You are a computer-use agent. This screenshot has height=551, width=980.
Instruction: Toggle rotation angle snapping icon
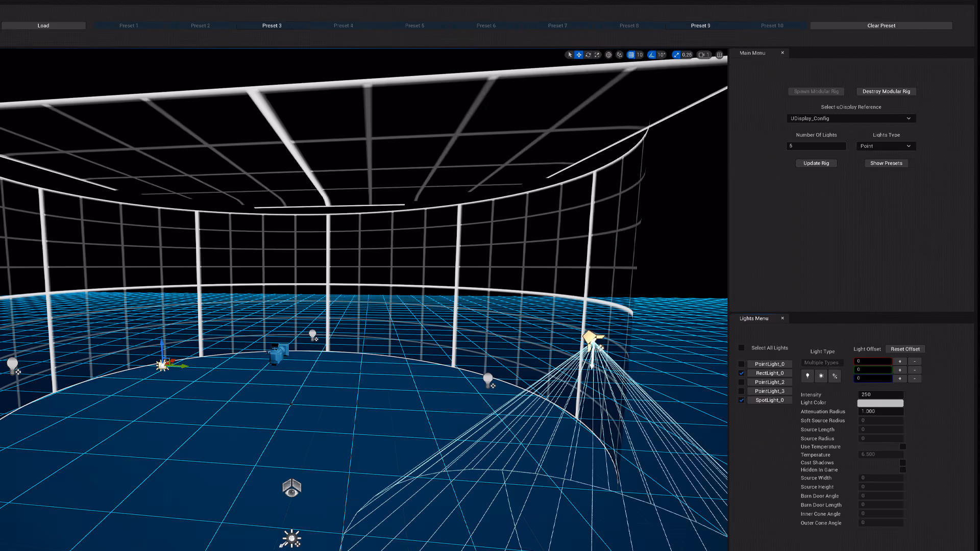coord(652,55)
